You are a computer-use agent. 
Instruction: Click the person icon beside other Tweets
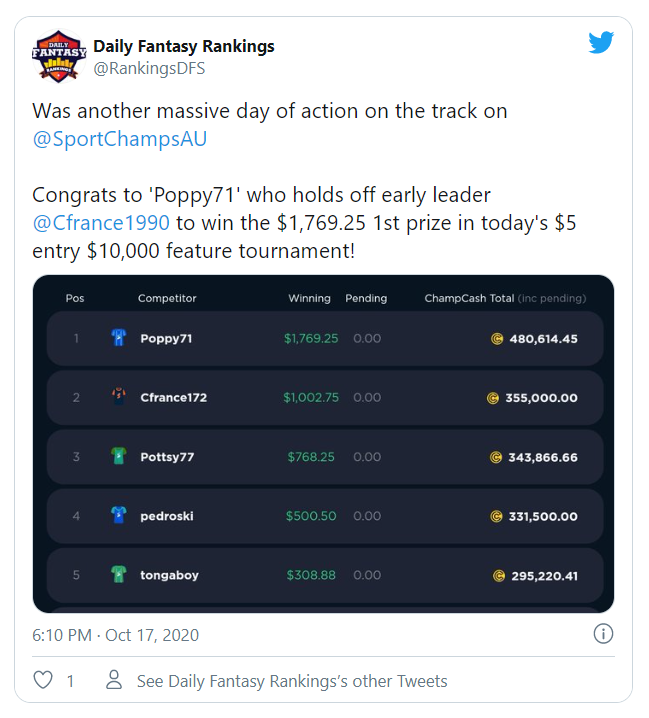pos(114,680)
